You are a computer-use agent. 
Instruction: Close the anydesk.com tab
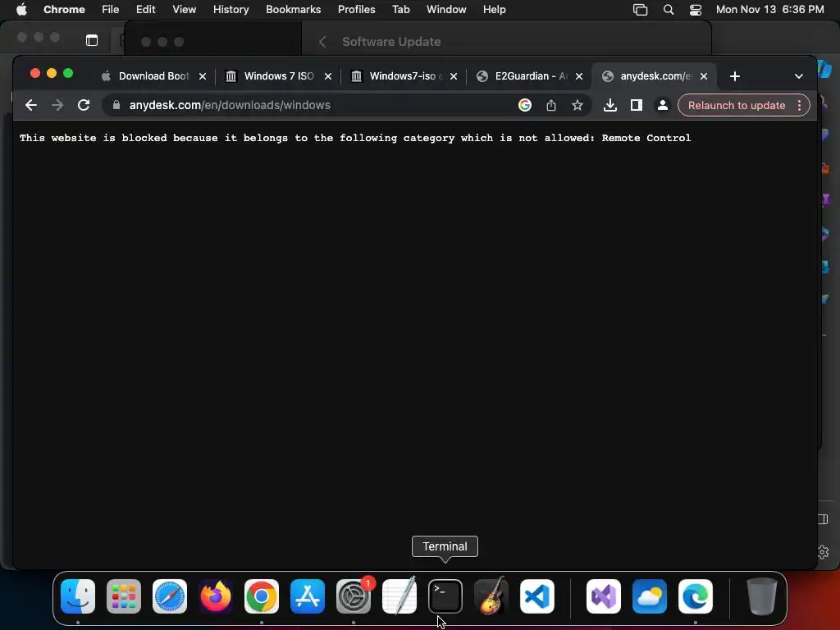(704, 76)
